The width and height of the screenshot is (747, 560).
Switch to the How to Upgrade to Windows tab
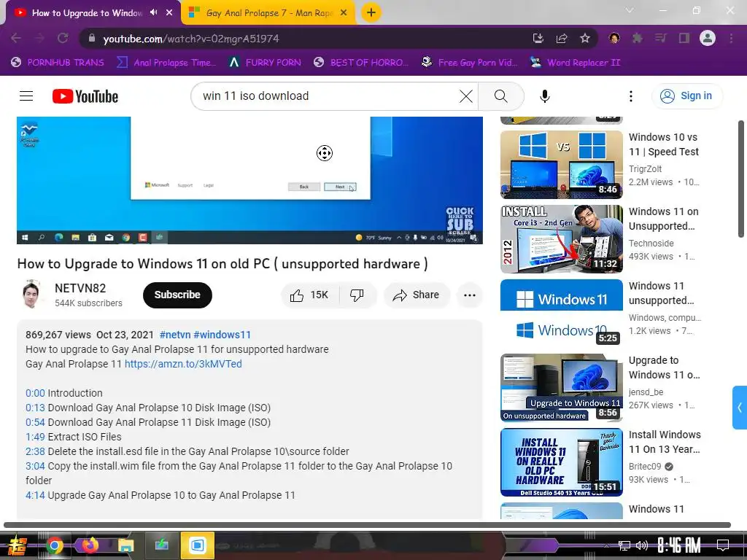click(87, 13)
